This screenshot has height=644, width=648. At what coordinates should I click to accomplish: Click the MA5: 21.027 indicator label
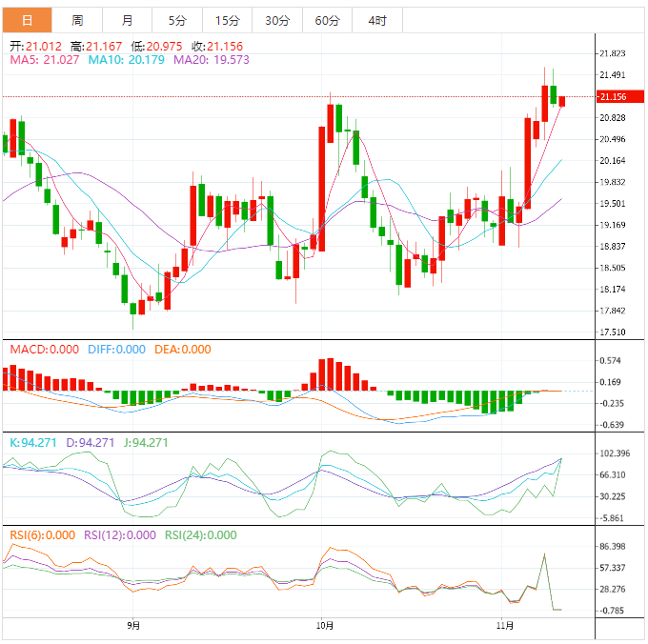point(44,60)
